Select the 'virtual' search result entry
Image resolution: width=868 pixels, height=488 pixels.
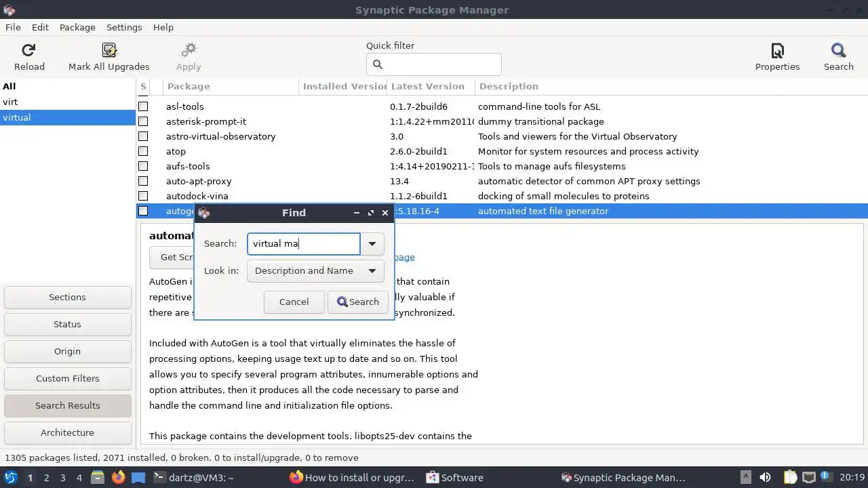68,117
